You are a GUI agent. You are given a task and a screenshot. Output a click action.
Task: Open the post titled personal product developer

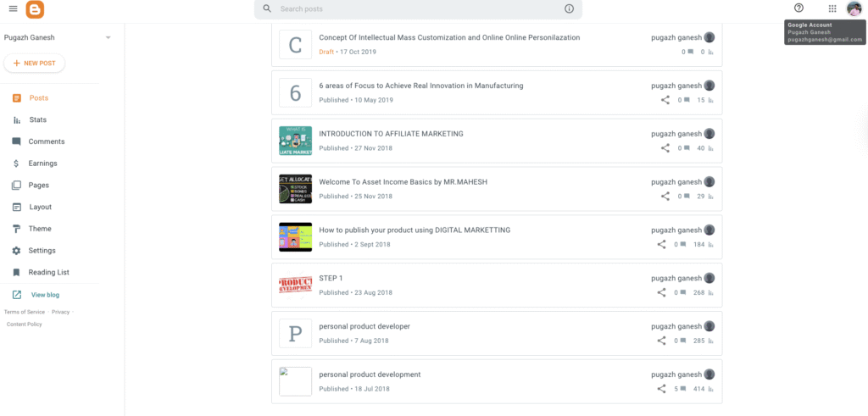click(364, 326)
